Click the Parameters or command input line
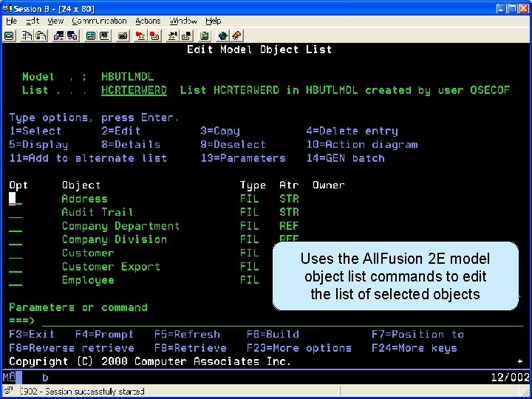The height and width of the screenshot is (399, 532). coord(283,321)
